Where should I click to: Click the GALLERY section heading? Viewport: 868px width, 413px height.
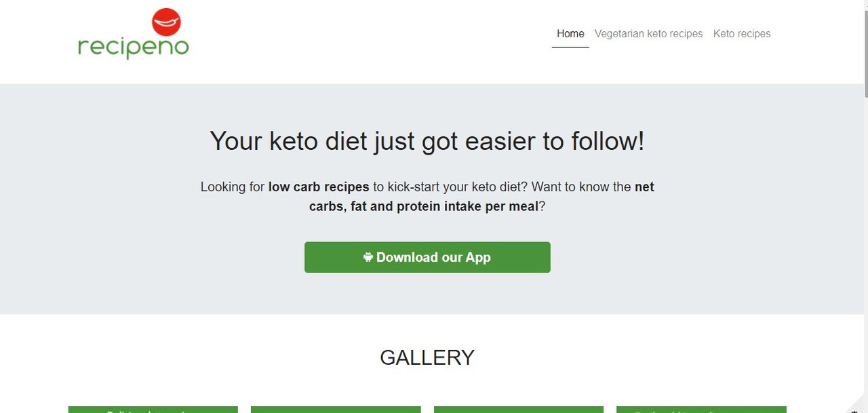coord(427,358)
